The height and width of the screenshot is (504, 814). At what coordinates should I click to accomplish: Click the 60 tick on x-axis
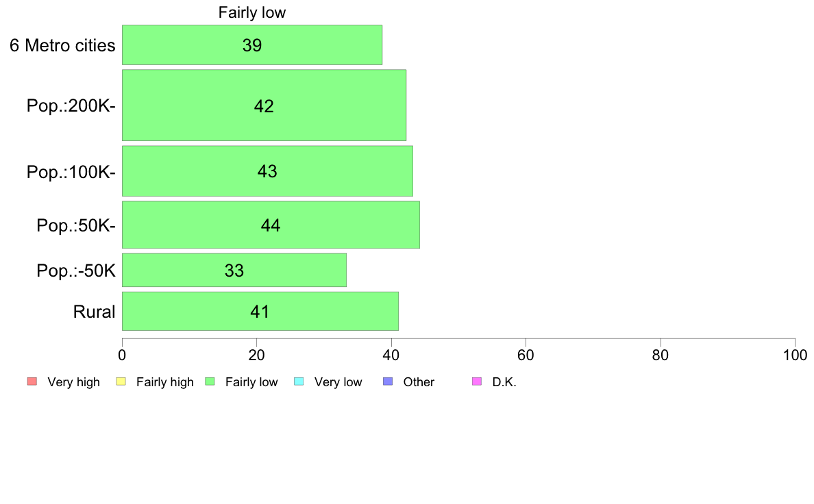coord(526,355)
